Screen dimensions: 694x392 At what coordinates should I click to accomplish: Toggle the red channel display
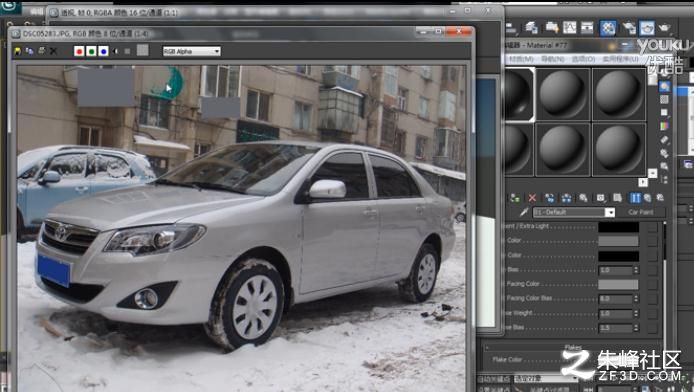pyautogui.click(x=79, y=51)
